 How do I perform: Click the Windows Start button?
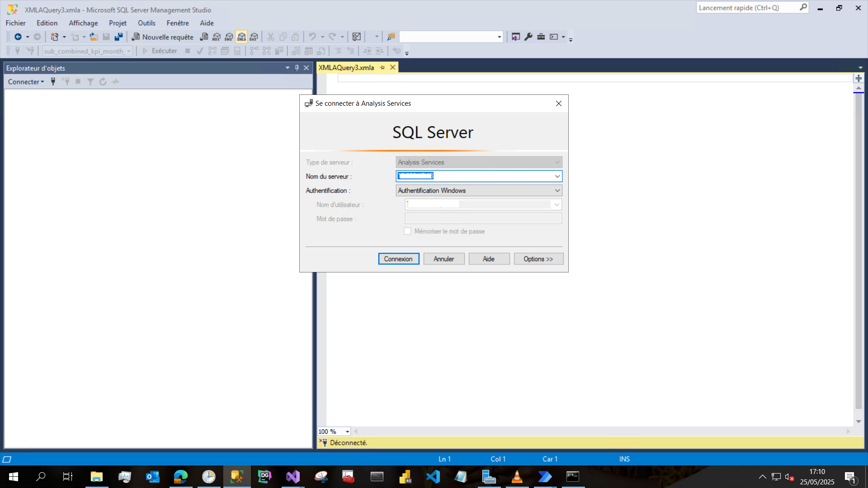click(13, 476)
